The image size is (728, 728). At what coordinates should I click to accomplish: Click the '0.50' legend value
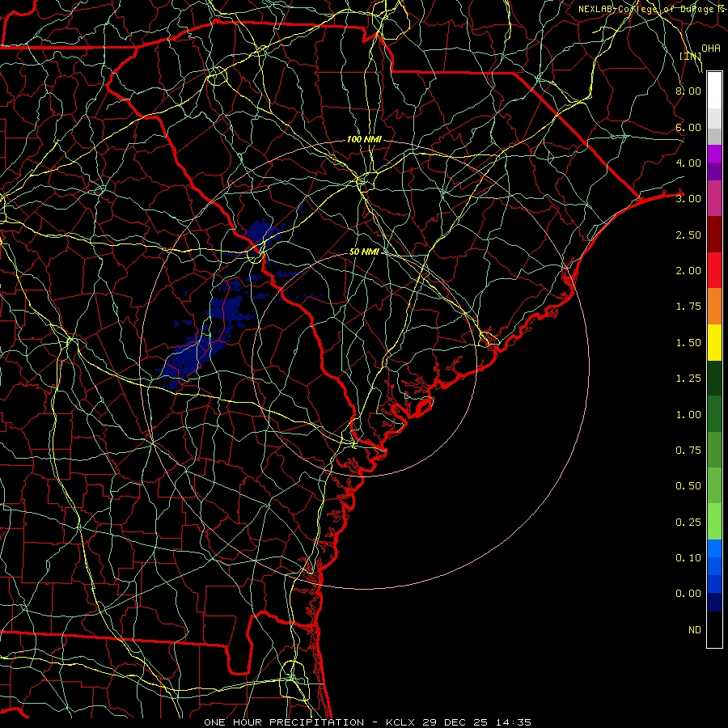pyautogui.click(x=688, y=486)
